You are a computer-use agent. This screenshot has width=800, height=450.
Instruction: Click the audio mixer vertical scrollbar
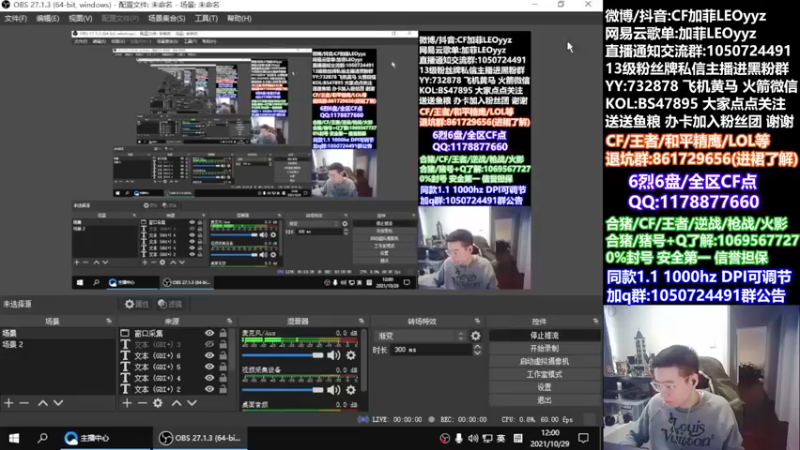point(364,360)
